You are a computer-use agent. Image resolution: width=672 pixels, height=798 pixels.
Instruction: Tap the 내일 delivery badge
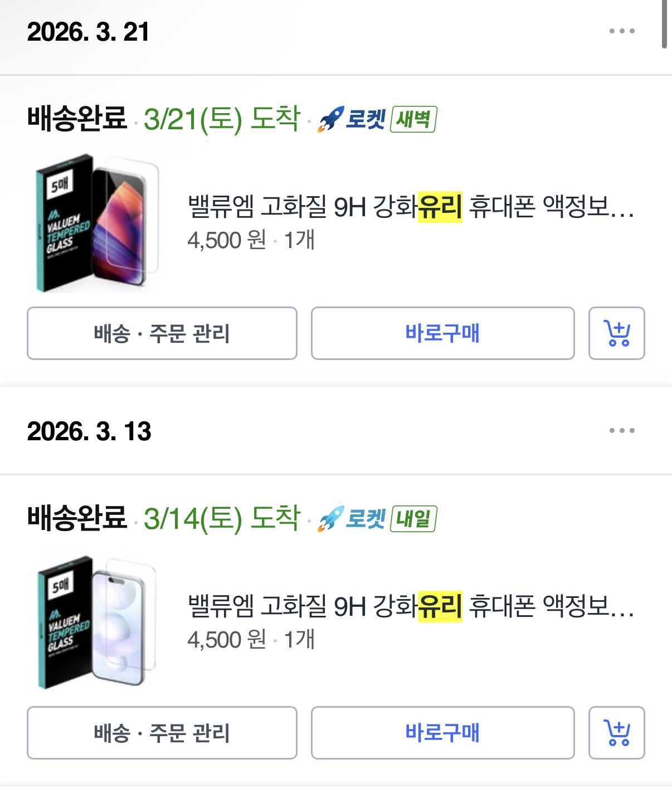tap(413, 519)
